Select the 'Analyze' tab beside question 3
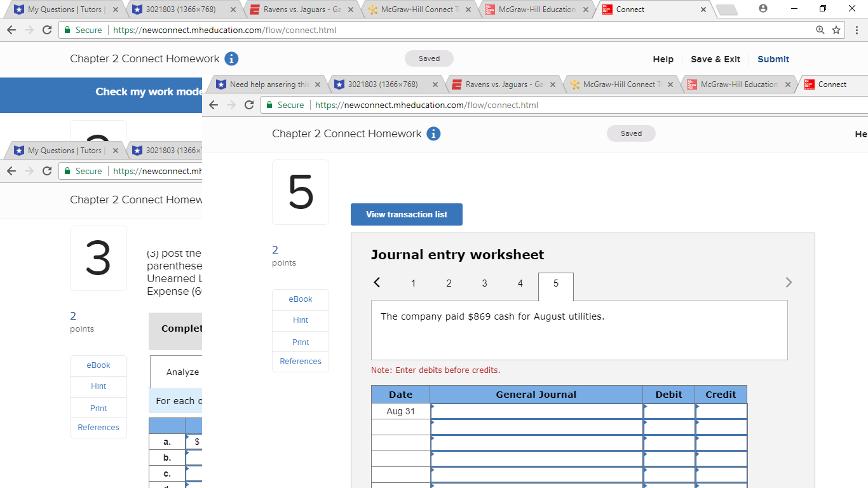The width and height of the screenshot is (868, 488). click(176, 372)
